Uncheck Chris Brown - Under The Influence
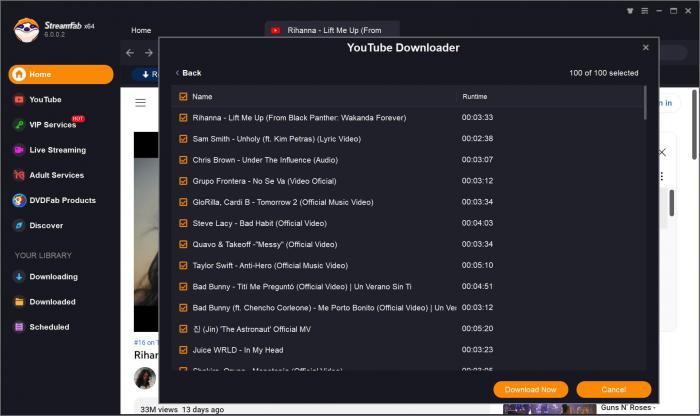The width and height of the screenshot is (700, 416). coord(183,160)
